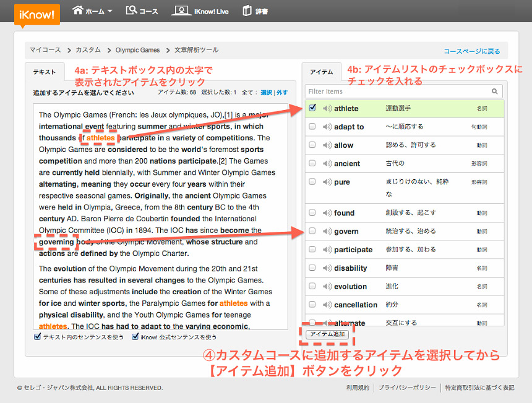
Task: Toggle テキスト内のセンテンスを使う checkbox
Action: (x=38, y=337)
